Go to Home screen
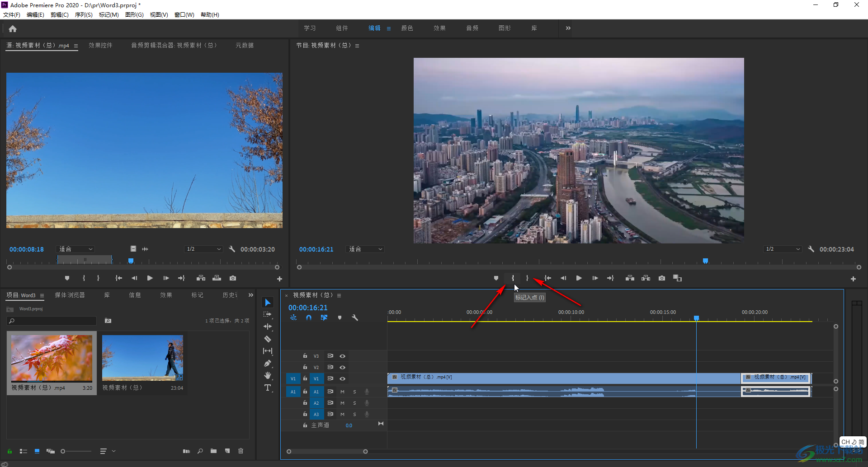The height and width of the screenshot is (467, 868). [13, 28]
